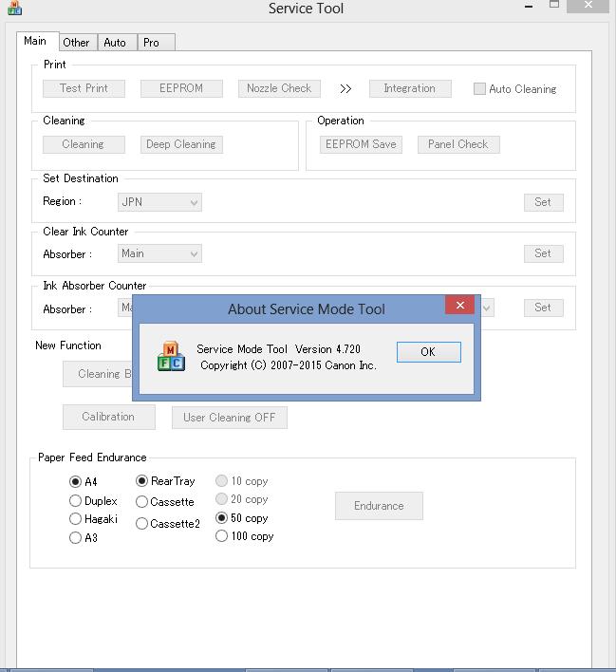The image size is (616, 672).
Task: Click OK in the About dialog
Action: coord(429,352)
